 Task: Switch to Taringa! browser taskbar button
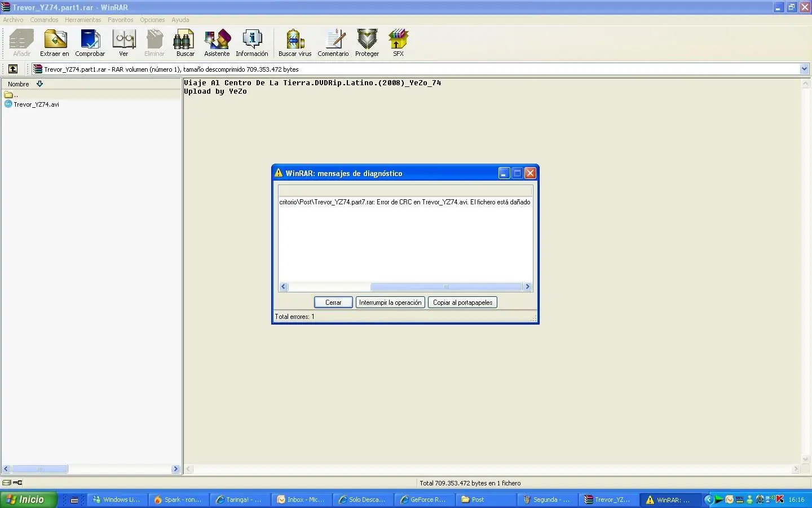coord(240,500)
